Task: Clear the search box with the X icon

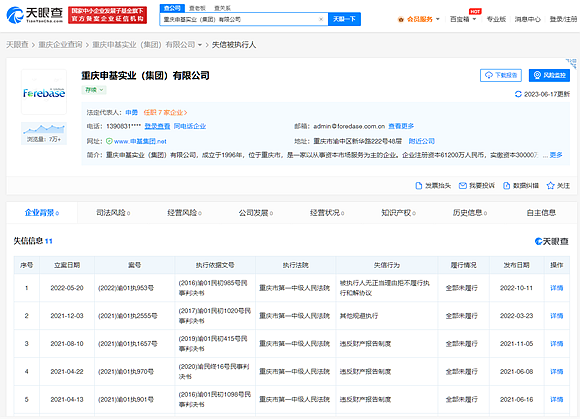Action: 321,19
